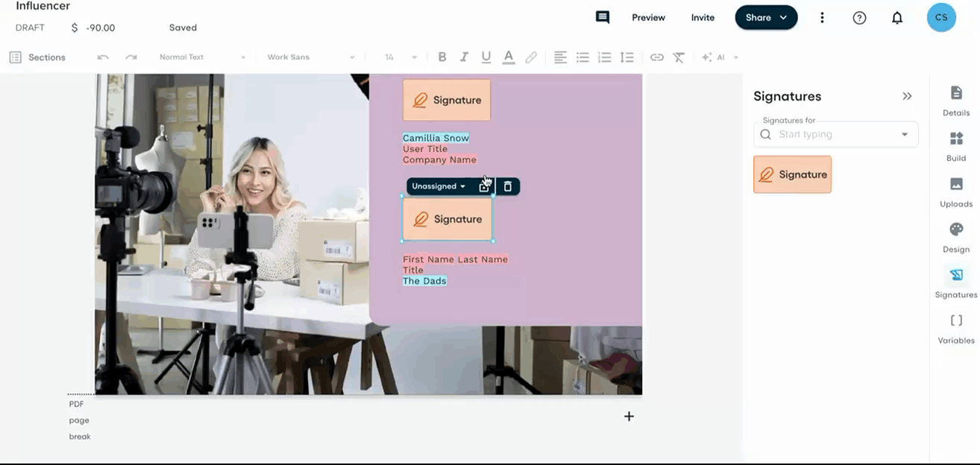Open the Build tab

pos(956,147)
